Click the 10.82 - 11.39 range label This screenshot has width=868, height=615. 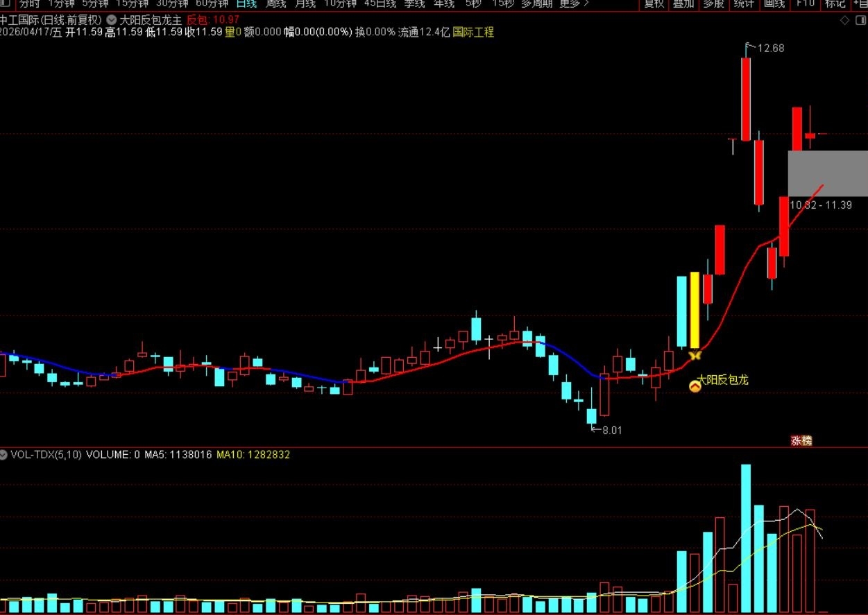pos(821,205)
